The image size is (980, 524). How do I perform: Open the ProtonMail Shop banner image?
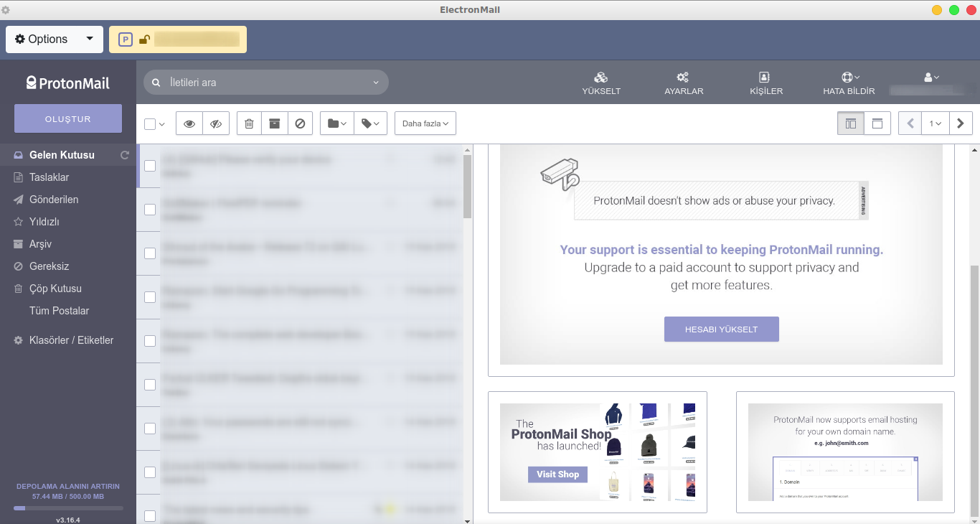(x=598, y=452)
